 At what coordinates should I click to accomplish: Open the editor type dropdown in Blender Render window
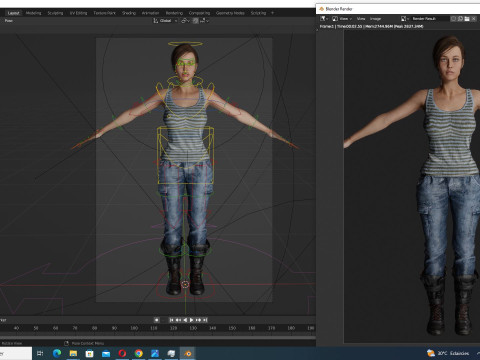coord(324,19)
